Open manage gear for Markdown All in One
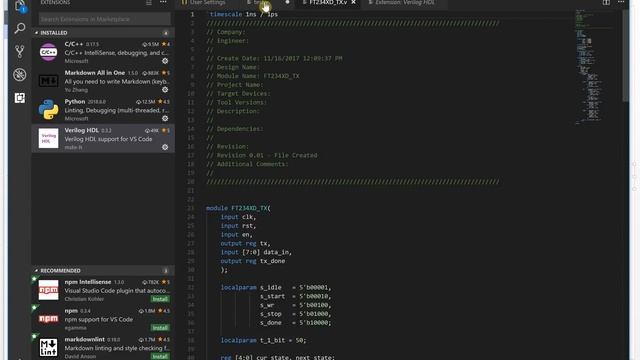Image resolution: width=640 pixels, height=360 pixels. tap(165, 89)
